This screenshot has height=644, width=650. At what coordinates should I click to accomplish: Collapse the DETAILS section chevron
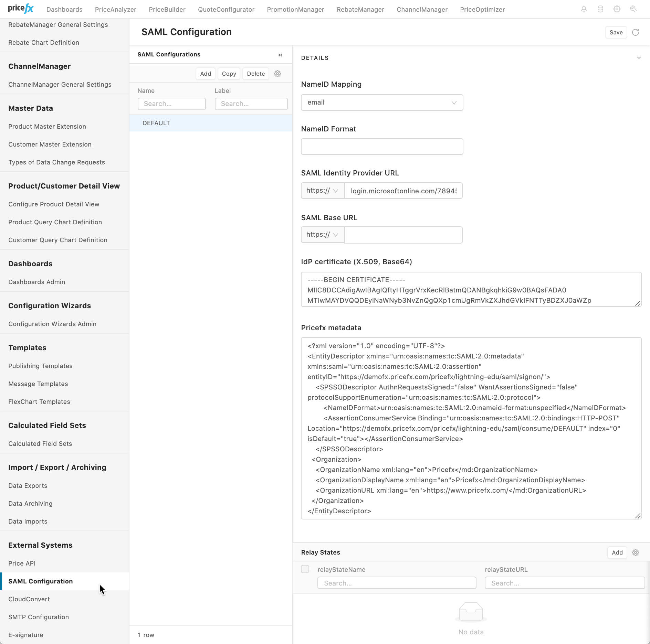(639, 58)
